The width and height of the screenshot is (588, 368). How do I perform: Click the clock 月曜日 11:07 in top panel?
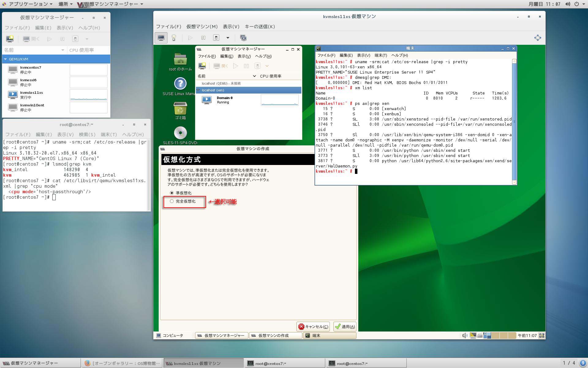(x=544, y=4)
